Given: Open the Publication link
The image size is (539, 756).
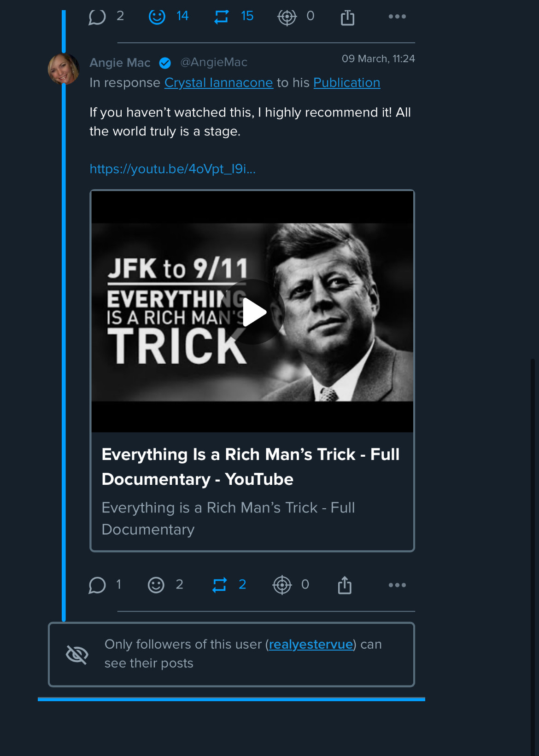Looking at the screenshot, I should [346, 83].
